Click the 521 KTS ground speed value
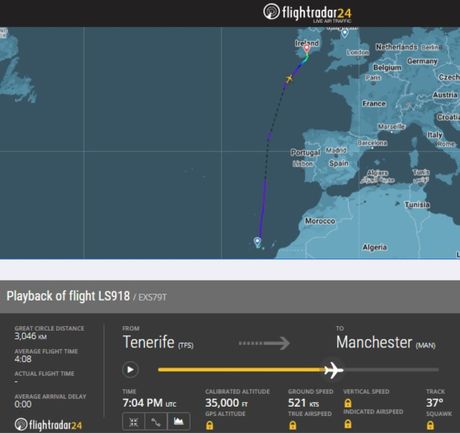The width and height of the screenshot is (460, 433). [x=304, y=403]
